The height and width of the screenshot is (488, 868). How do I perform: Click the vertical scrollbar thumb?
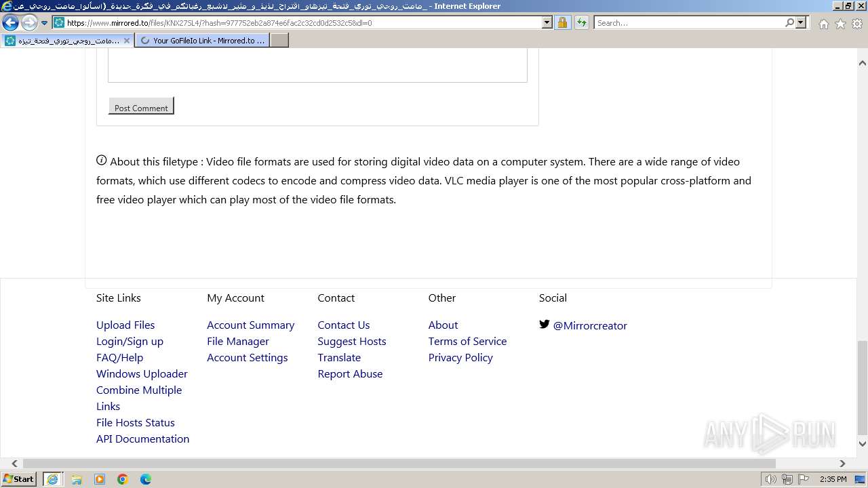pos(862,387)
